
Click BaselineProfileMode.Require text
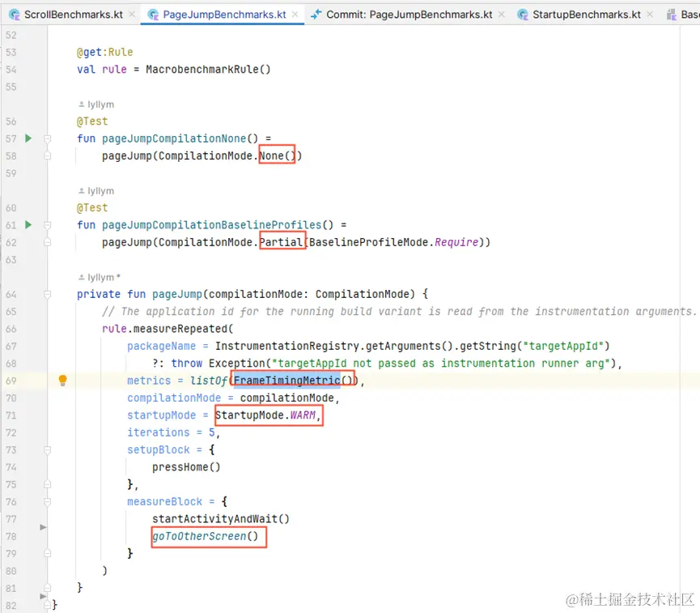394,241
